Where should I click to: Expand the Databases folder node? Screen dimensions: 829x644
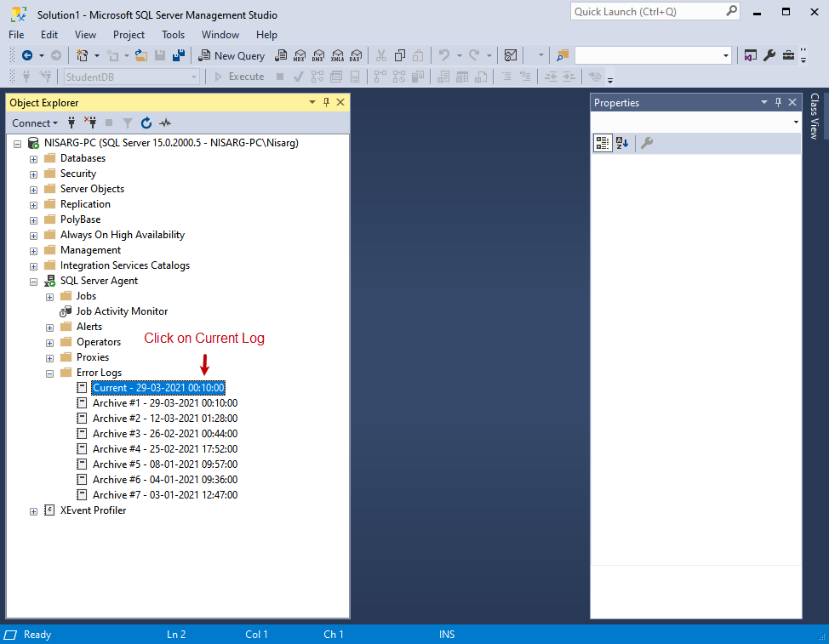coord(33,159)
